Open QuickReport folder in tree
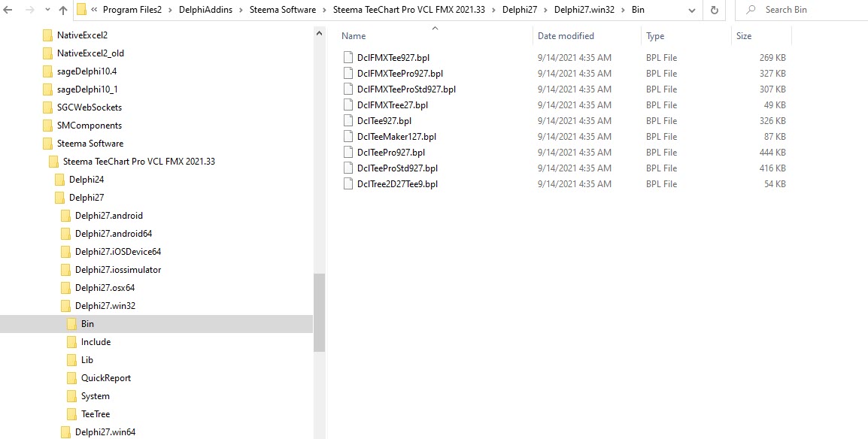Viewport: 868px width, 439px height. coord(106,378)
